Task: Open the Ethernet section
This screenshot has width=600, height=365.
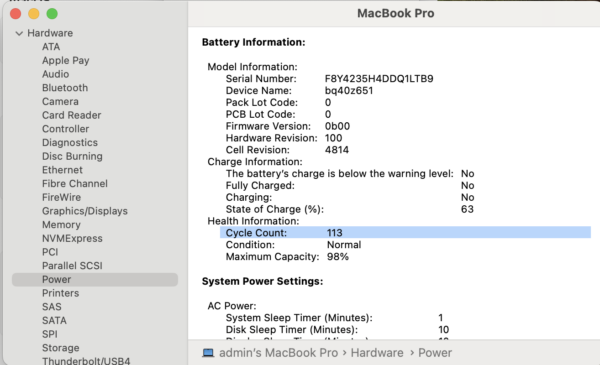Action: 62,170
